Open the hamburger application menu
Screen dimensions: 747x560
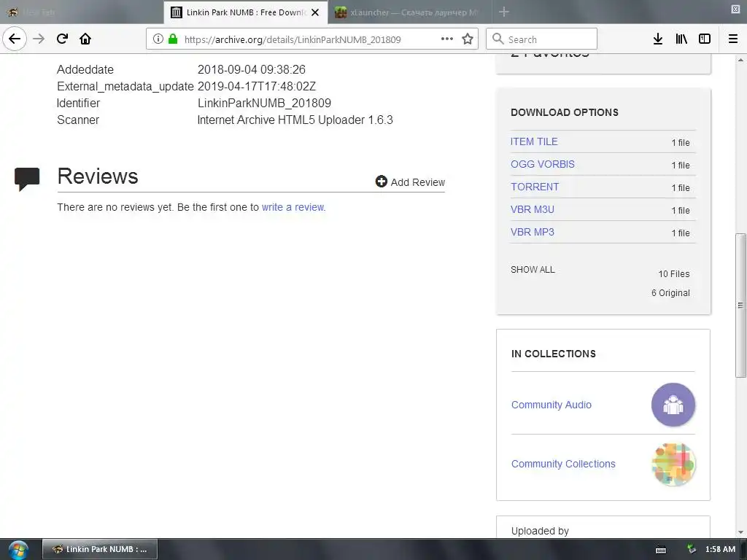(733, 39)
